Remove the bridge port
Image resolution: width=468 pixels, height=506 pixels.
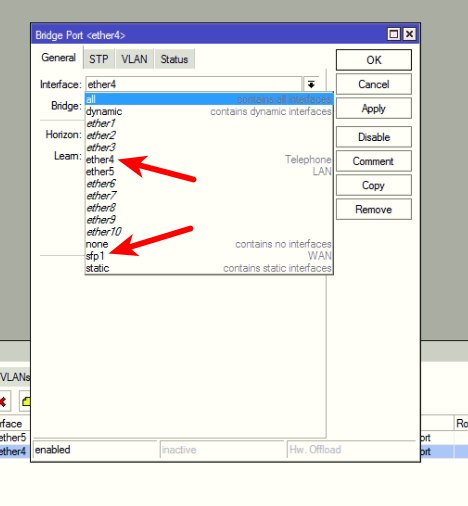coord(374,209)
